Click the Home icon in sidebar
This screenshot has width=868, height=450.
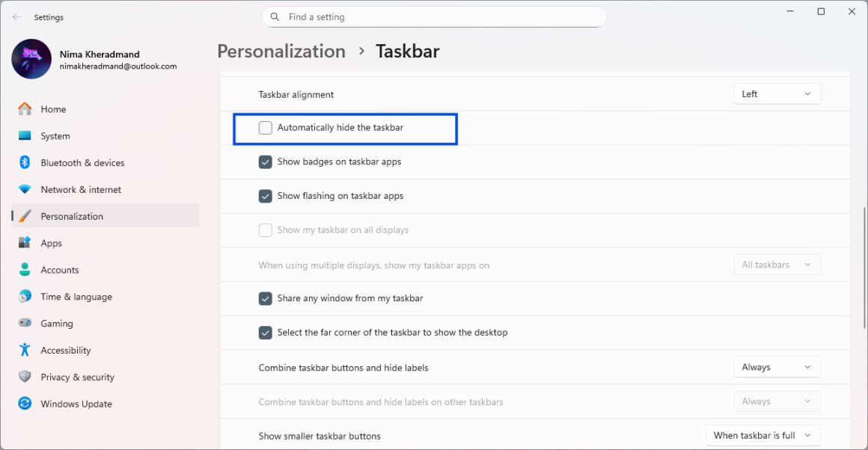tap(25, 109)
